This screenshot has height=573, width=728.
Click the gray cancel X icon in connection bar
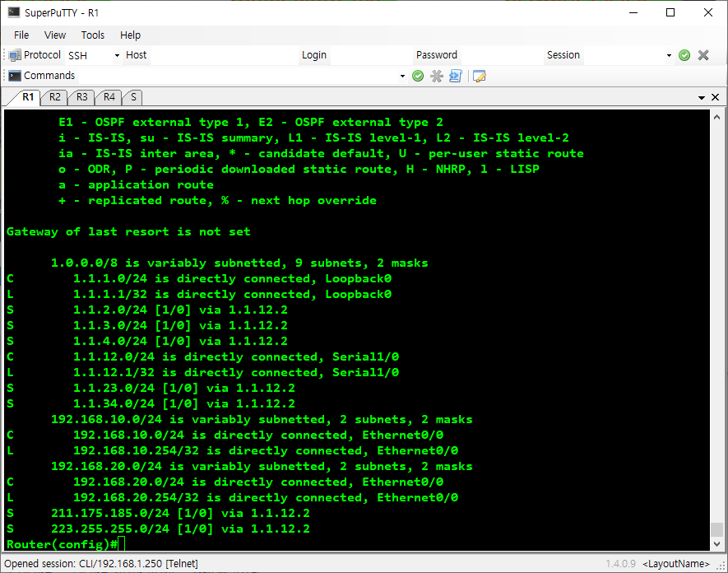(703, 55)
